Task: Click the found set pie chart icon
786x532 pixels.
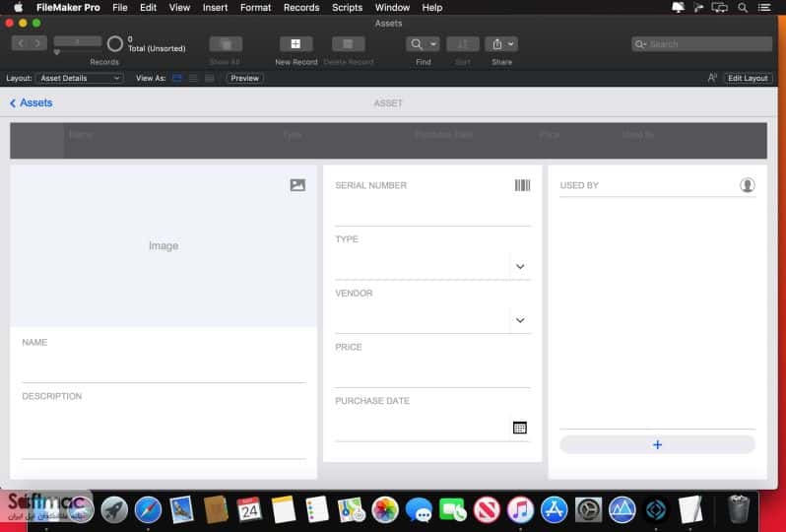Action: [x=115, y=44]
